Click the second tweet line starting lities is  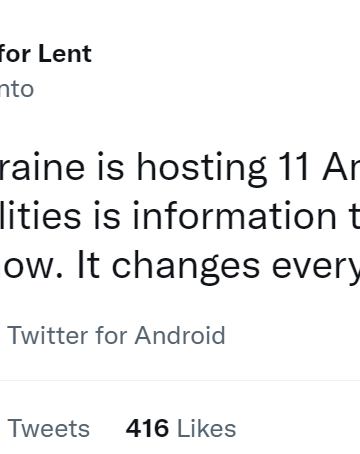coord(180,216)
